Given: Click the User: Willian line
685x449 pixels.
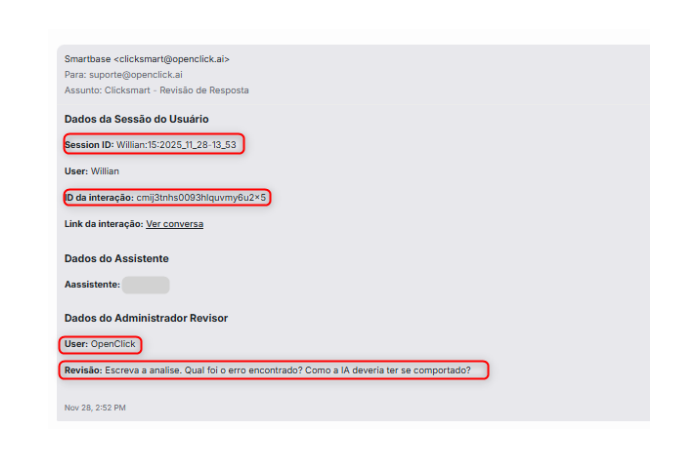Looking at the screenshot, I should click(92, 171).
